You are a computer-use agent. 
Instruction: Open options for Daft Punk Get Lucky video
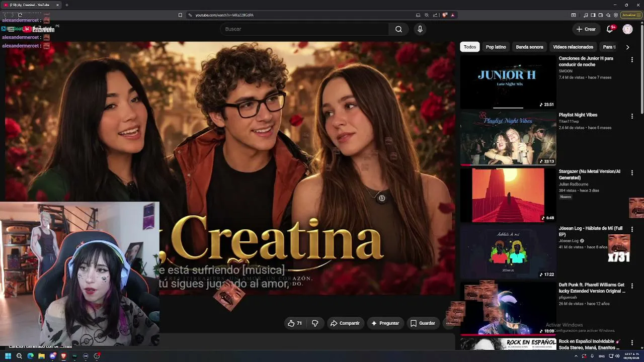(x=632, y=286)
